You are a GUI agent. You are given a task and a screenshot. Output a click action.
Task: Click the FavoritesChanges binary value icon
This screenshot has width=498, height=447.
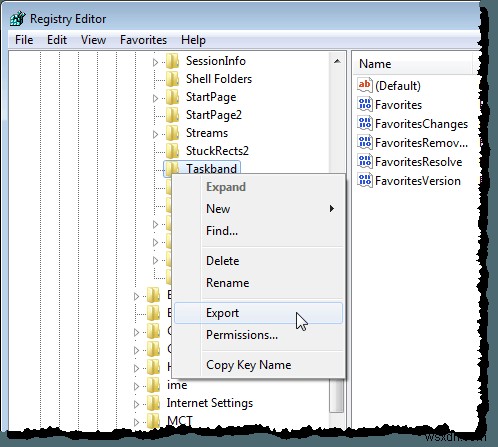[x=365, y=123]
